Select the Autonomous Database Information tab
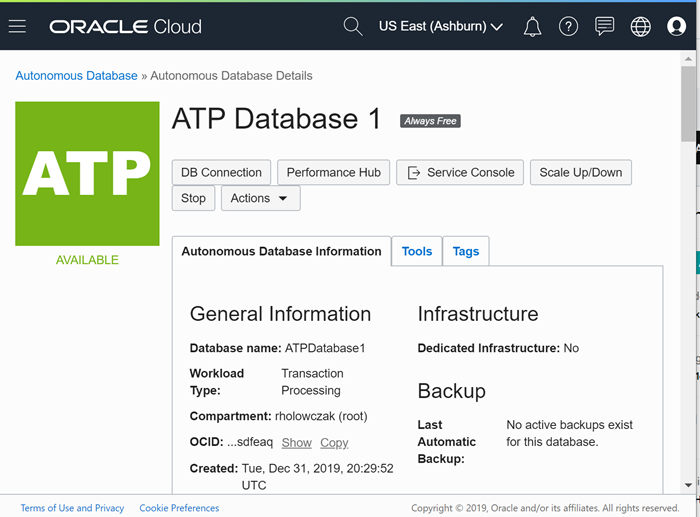Viewport: 700px width, 517px height. click(281, 251)
